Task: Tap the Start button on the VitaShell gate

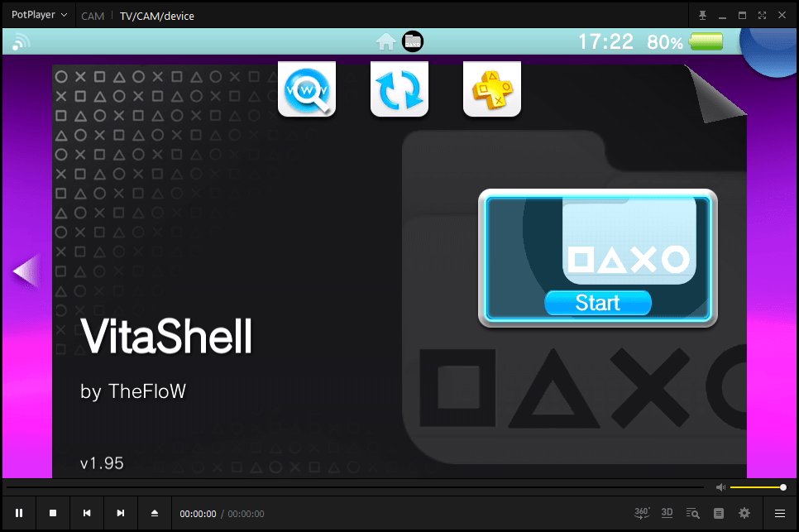Action: tap(598, 303)
